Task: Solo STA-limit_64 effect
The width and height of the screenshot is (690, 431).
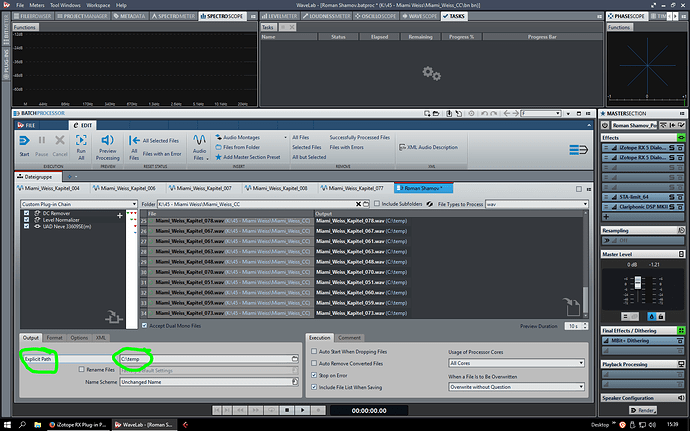Action: click(672, 197)
